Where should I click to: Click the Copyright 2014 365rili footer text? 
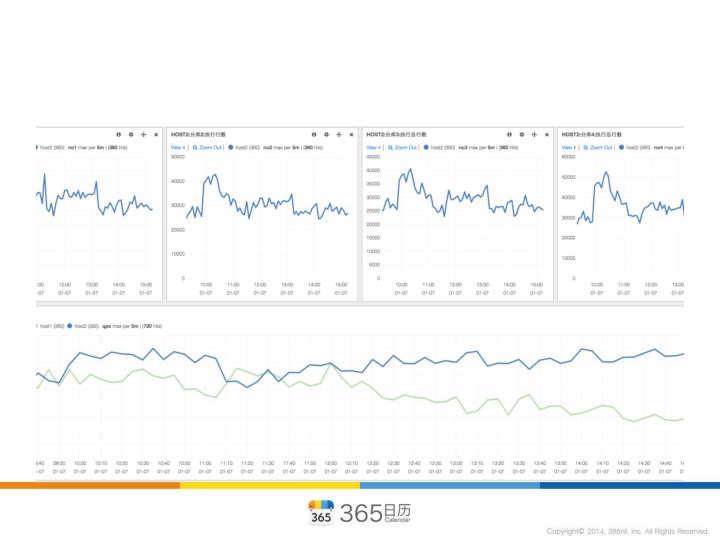(628, 531)
